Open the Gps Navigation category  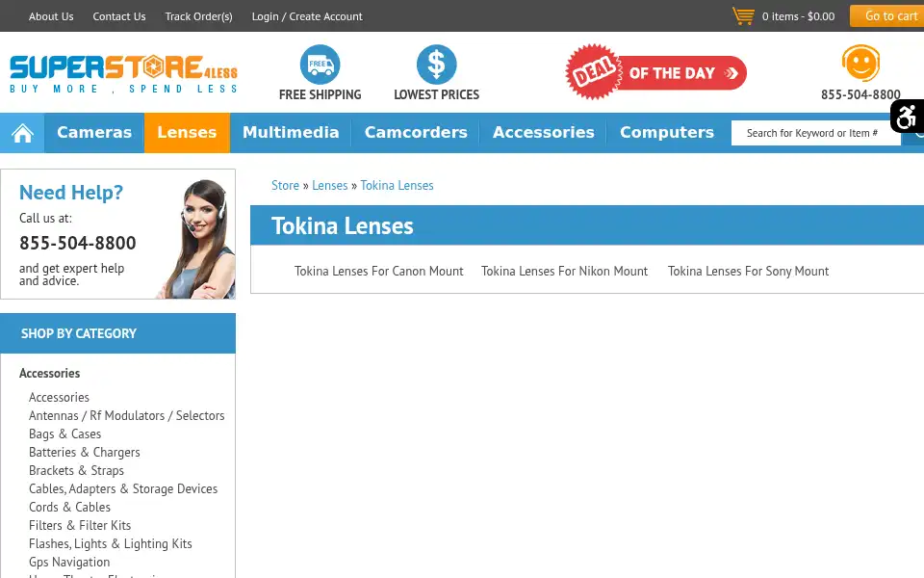click(x=69, y=562)
